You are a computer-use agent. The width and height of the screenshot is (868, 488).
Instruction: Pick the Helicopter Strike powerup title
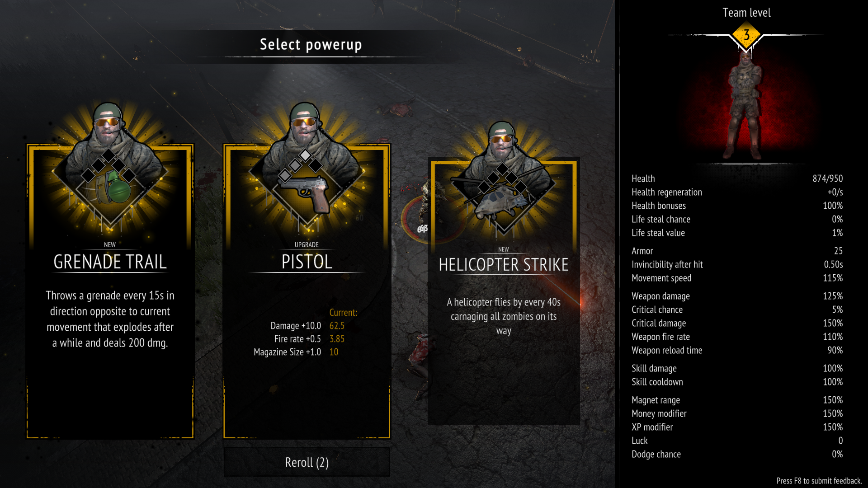pos(504,265)
